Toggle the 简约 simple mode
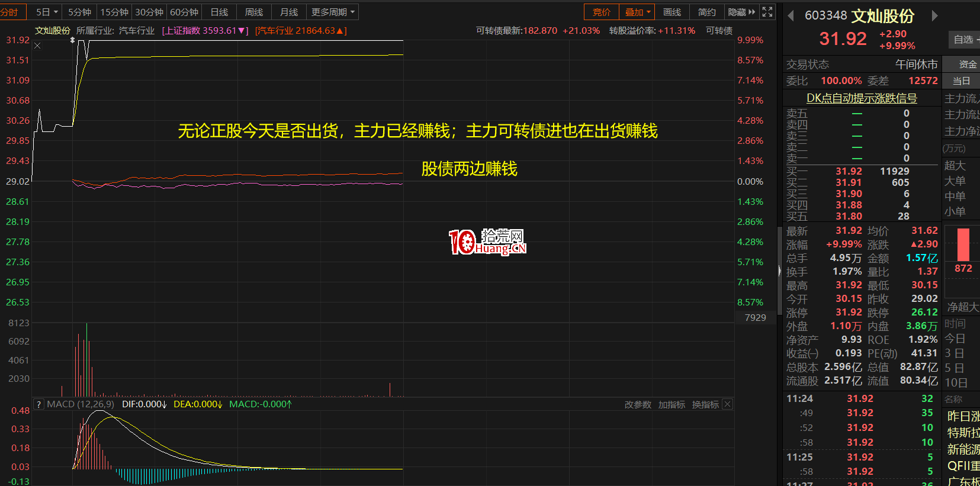Image resolution: width=980 pixels, height=486 pixels. point(706,12)
